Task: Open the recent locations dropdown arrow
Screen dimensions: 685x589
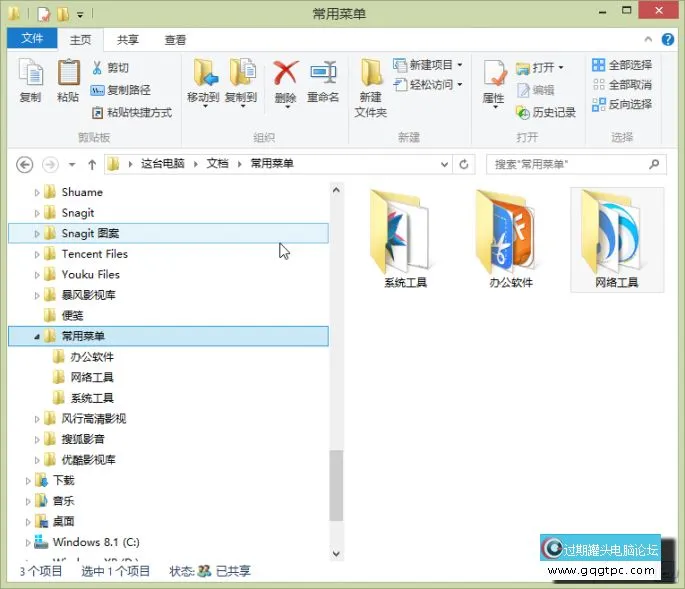Action: 72,165
